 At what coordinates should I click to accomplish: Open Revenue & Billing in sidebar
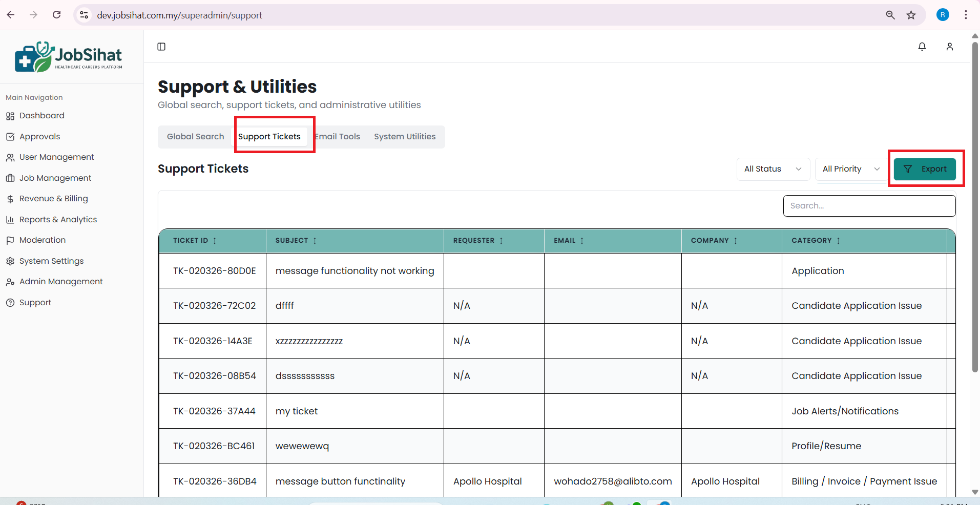pyautogui.click(x=53, y=199)
